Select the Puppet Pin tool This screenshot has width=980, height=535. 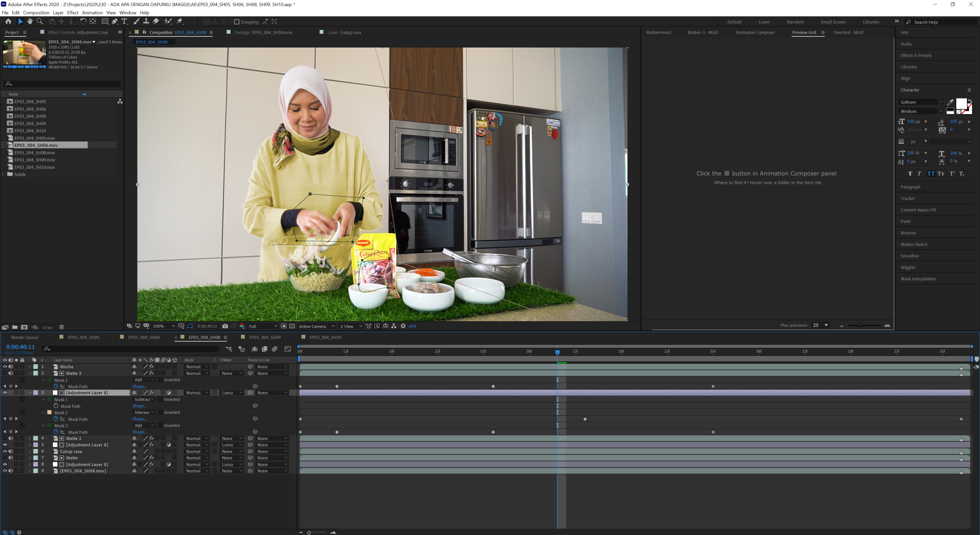coord(180,21)
